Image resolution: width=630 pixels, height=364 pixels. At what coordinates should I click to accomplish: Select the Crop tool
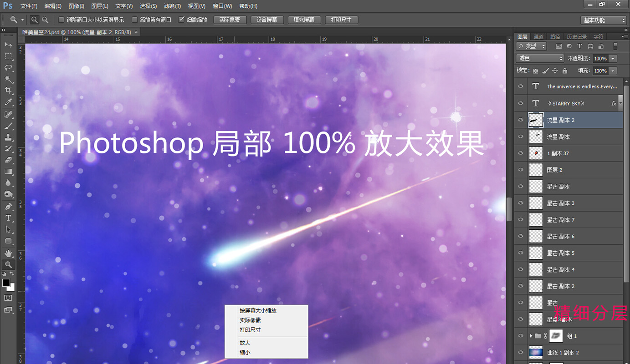[8, 91]
